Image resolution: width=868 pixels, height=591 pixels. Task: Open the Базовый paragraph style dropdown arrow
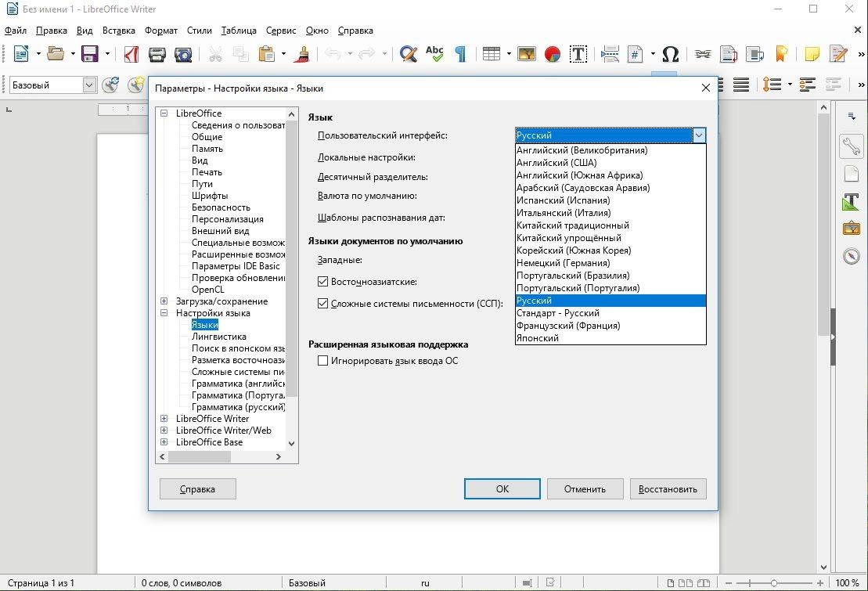(x=89, y=85)
